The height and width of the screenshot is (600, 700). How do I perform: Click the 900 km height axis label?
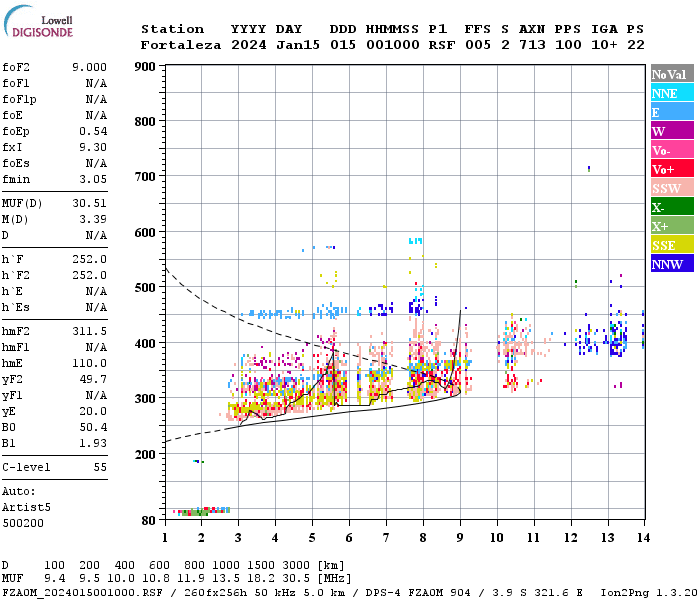click(x=145, y=67)
